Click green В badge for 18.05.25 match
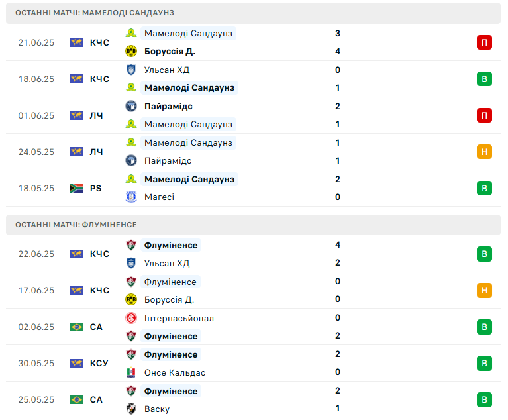This screenshot has height=420, width=508. [484, 188]
